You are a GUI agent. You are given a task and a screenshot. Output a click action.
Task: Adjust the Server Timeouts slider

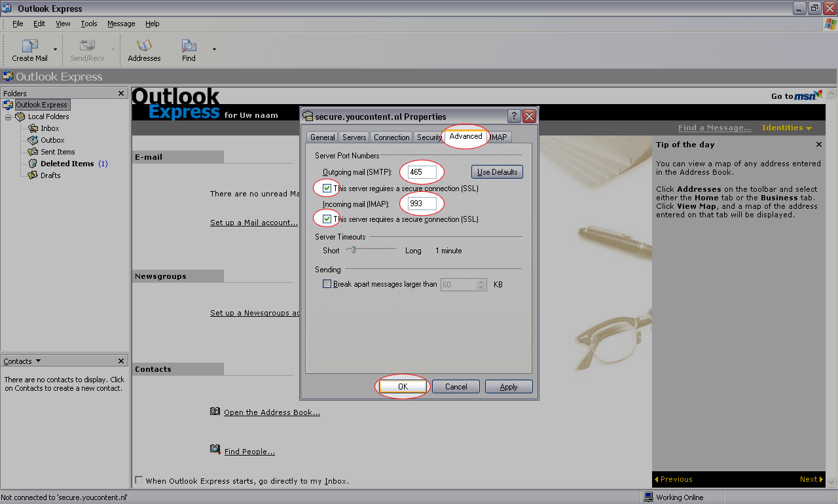(352, 250)
